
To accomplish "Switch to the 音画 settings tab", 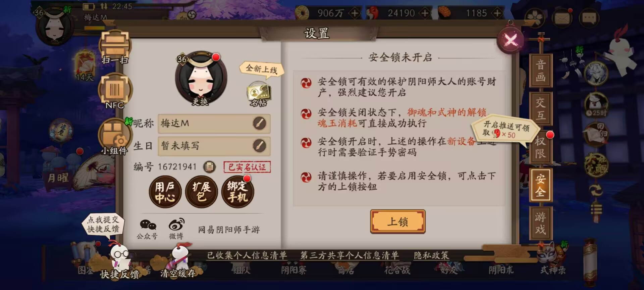I will [x=540, y=71].
